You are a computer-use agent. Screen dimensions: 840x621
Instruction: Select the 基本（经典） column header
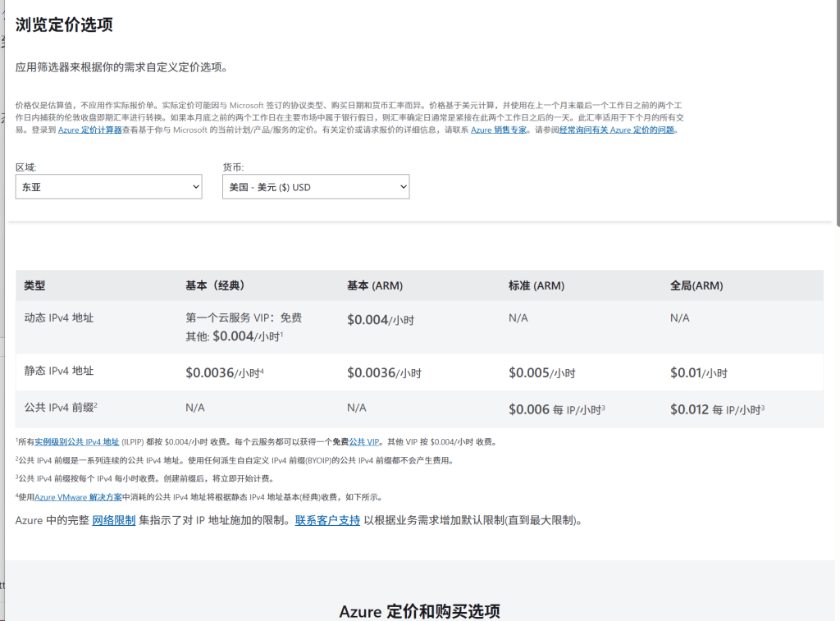coord(215,285)
